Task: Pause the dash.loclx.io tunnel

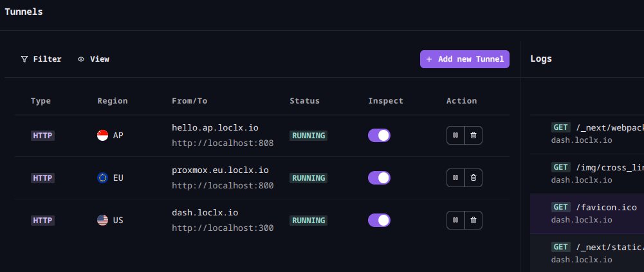Action: [x=455, y=220]
